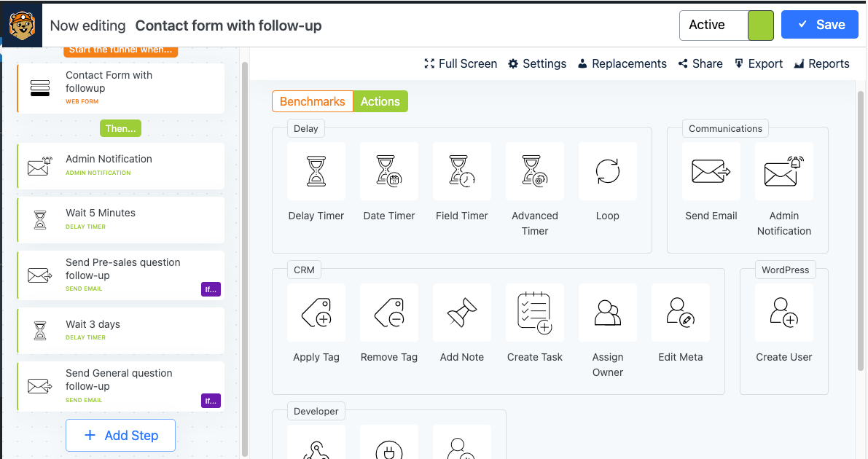Select the Wait 5 Minutes step
The image size is (868, 459).
click(x=121, y=220)
